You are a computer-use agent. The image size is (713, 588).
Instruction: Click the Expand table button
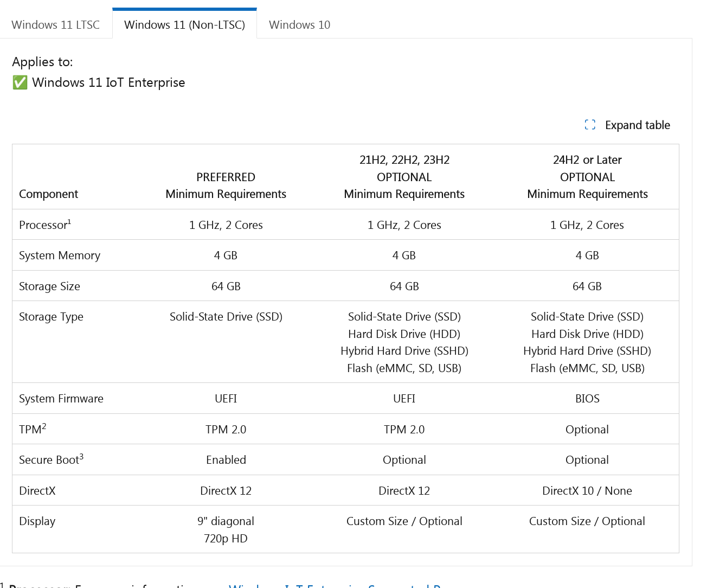coord(627,125)
